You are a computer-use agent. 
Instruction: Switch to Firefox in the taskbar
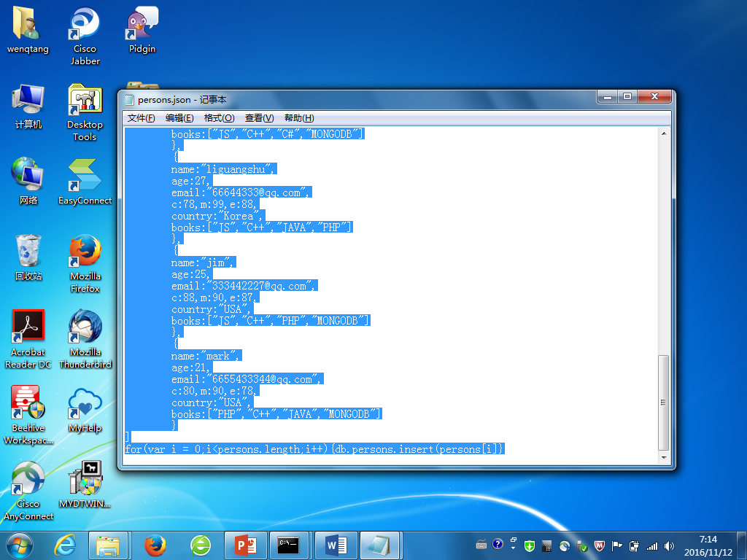pyautogui.click(x=155, y=545)
